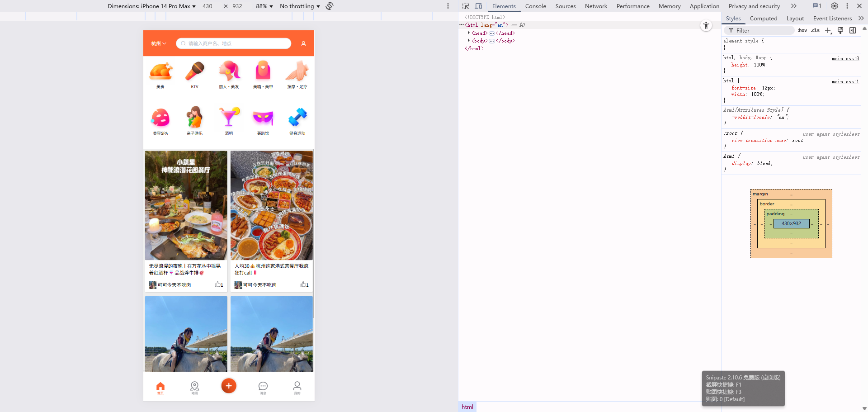868x412 pixels.
Task: Open the main.css:8 source link
Action: [x=845, y=58]
